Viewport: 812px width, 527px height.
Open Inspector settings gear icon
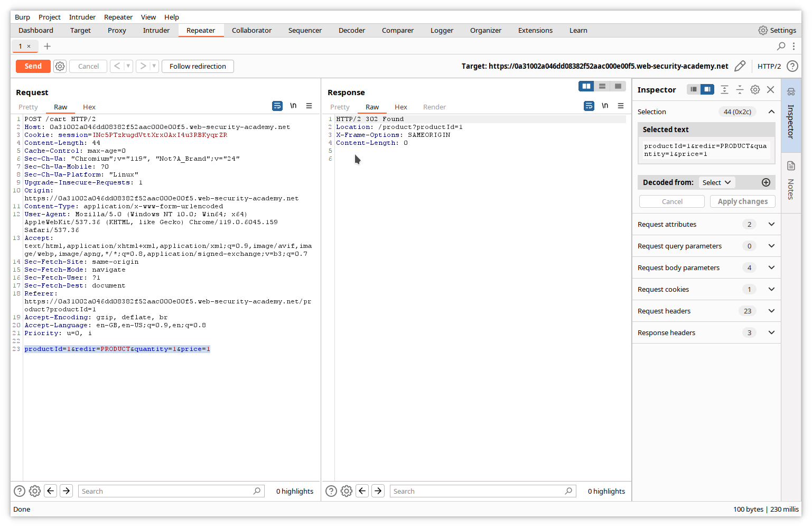pyautogui.click(x=755, y=90)
